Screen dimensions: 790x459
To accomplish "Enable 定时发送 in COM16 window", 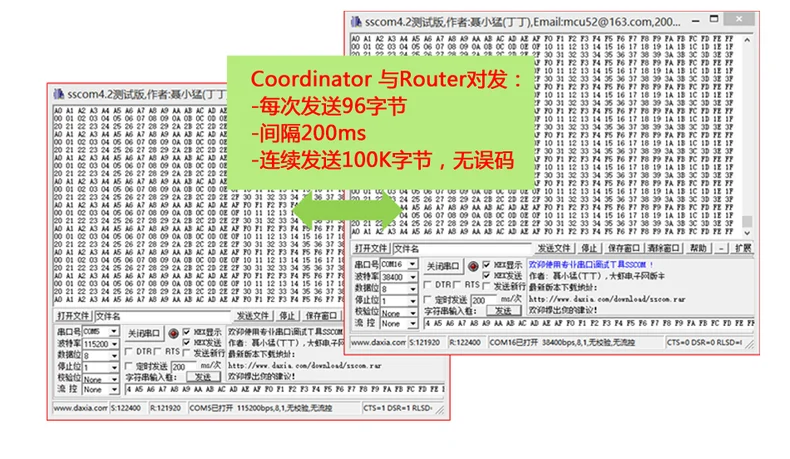I will point(428,300).
